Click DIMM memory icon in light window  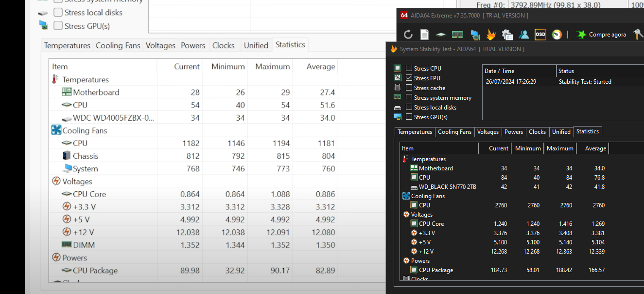tap(67, 245)
